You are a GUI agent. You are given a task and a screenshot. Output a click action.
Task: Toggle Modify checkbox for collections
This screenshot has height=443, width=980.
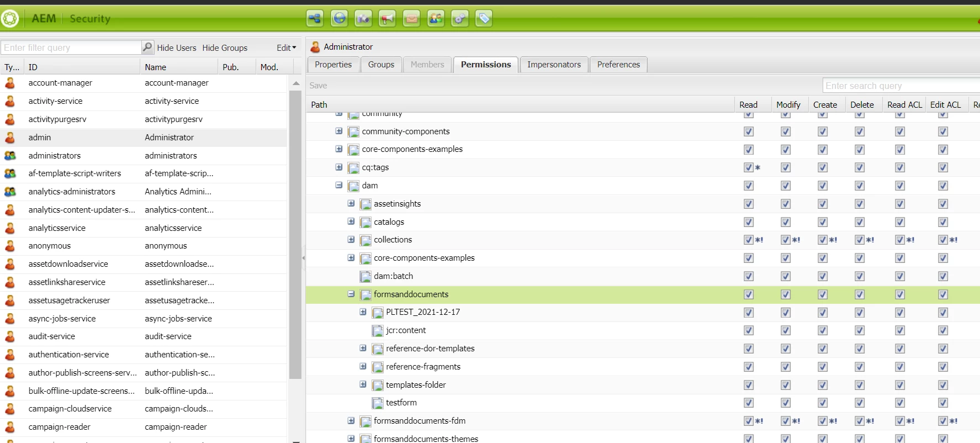tap(786, 240)
